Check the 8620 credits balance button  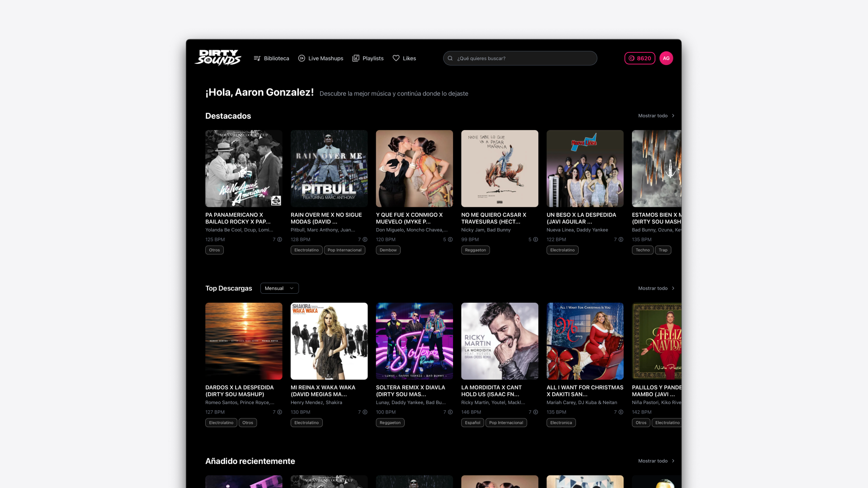coord(640,58)
